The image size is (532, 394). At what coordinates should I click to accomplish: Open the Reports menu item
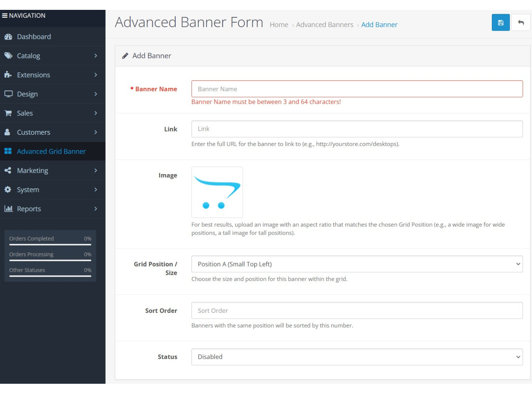29,209
